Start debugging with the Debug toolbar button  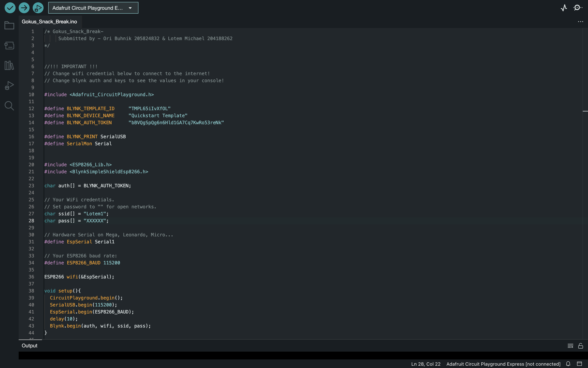[x=38, y=8]
